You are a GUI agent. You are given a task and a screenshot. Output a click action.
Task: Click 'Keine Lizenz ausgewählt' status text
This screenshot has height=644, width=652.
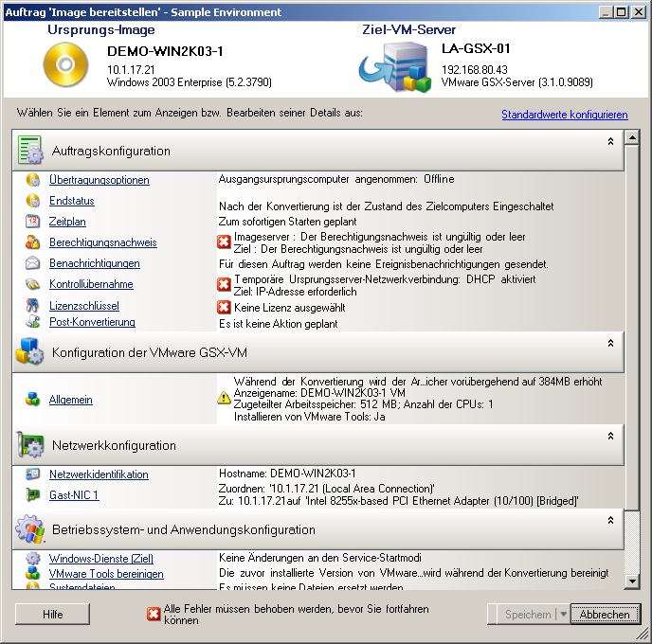coord(289,308)
